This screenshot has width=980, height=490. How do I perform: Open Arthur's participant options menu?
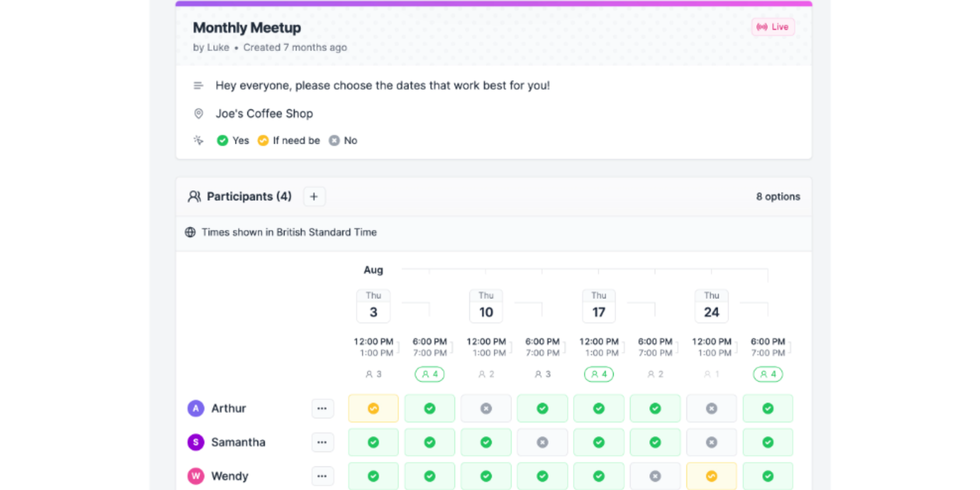point(322,408)
